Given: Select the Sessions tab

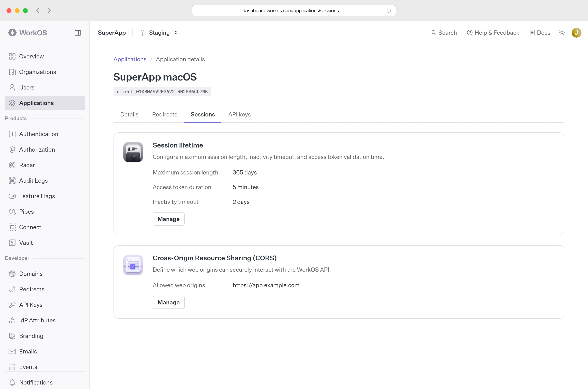Looking at the screenshot, I should coord(203,114).
